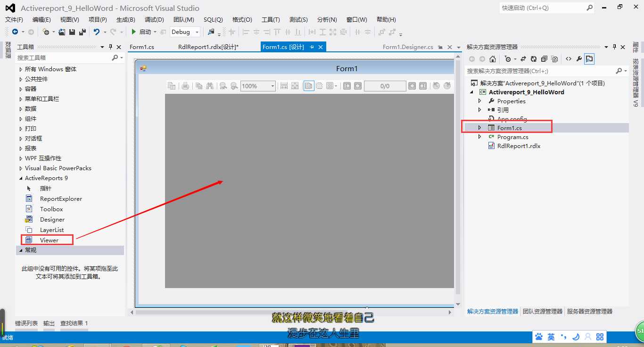The image size is (644, 347).
Task: Click the New Project icon in toolbar
Action: pyautogui.click(x=46, y=32)
